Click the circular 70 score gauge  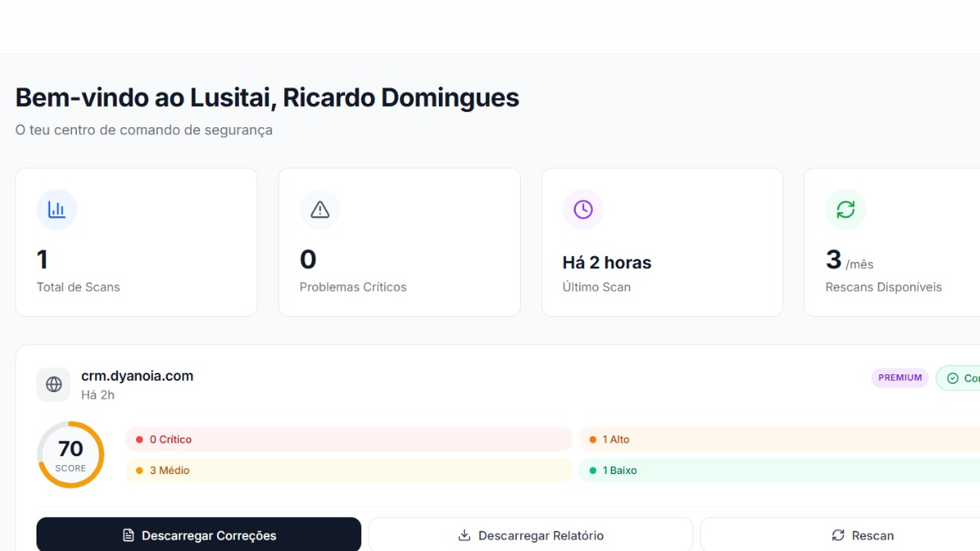[70, 455]
